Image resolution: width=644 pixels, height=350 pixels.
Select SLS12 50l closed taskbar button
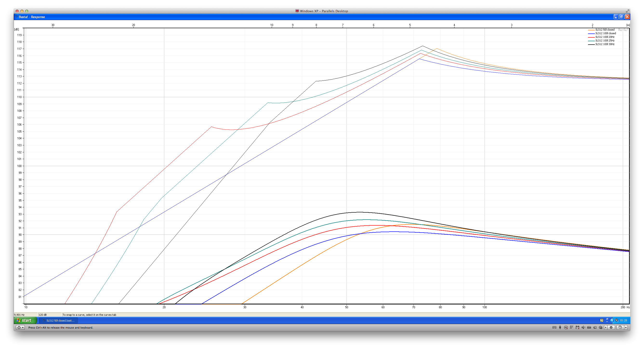pyautogui.click(x=59, y=321)
